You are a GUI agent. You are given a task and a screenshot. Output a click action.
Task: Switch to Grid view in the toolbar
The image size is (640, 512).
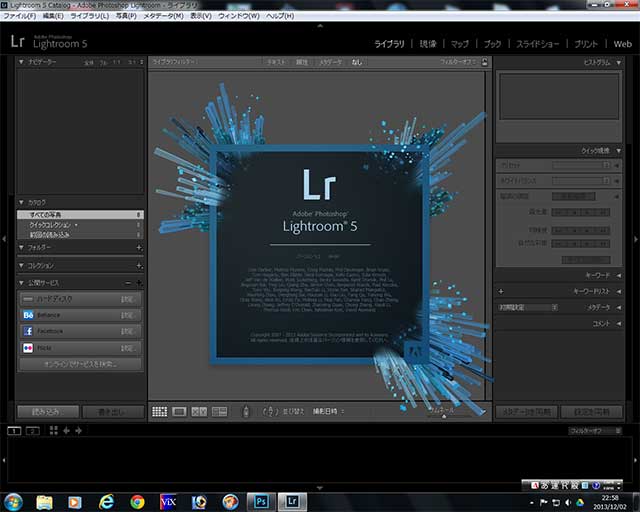coord(159,411)
